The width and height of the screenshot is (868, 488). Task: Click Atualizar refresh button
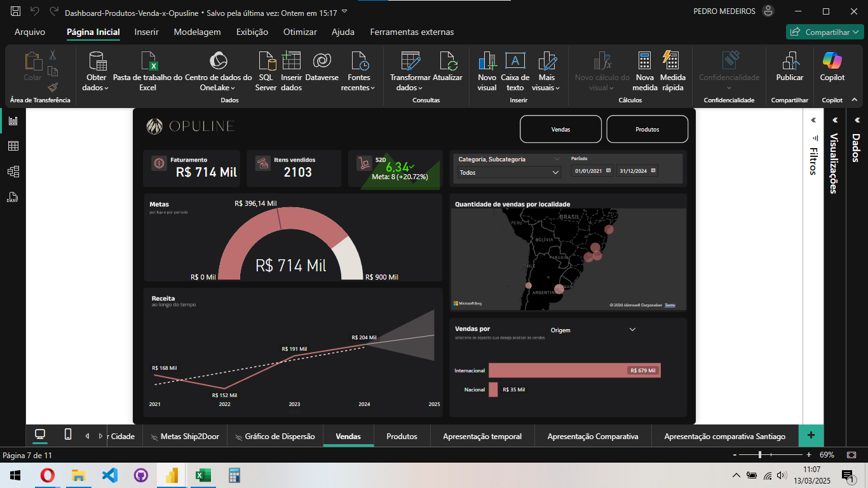point(447,67)
